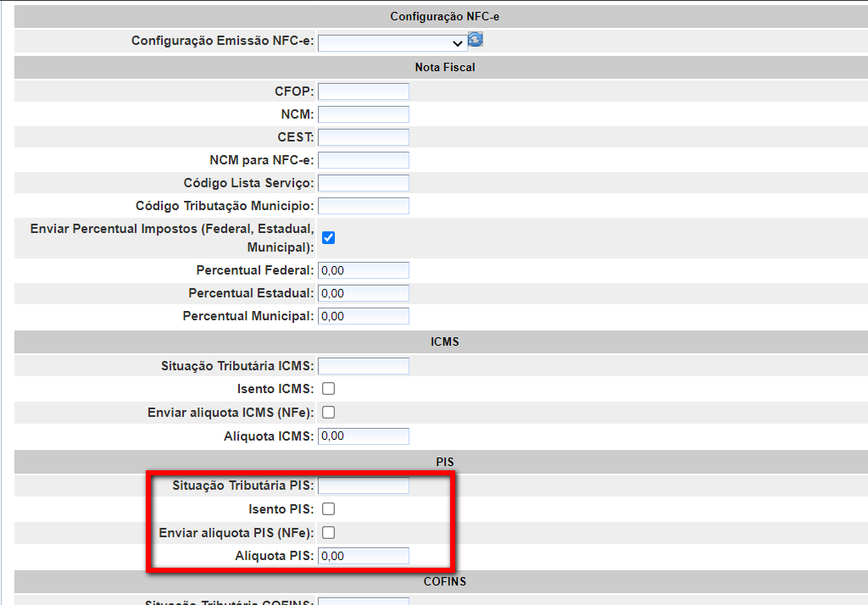This screenshot has width=868, height=605.
Task: Click Código Tributação Município input
Action: pyautogui.click(x=363, y=206)
